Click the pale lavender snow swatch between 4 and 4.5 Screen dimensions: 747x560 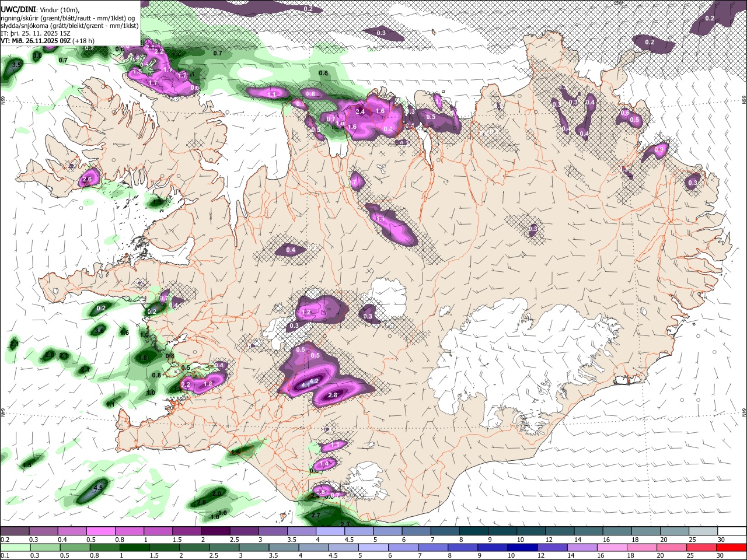(329, 531)
